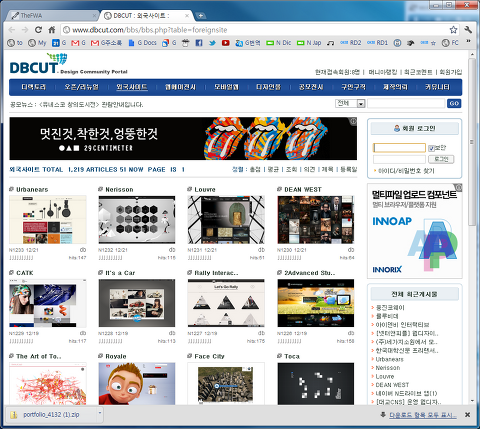Click the DBCUT logo

coord(38,64)
